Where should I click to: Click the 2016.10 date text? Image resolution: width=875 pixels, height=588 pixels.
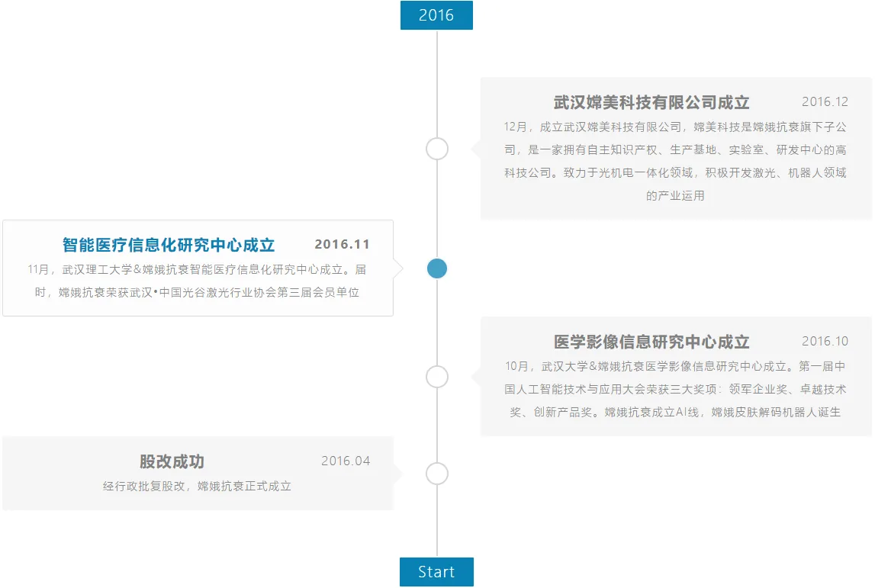click(x=825, y=341)
